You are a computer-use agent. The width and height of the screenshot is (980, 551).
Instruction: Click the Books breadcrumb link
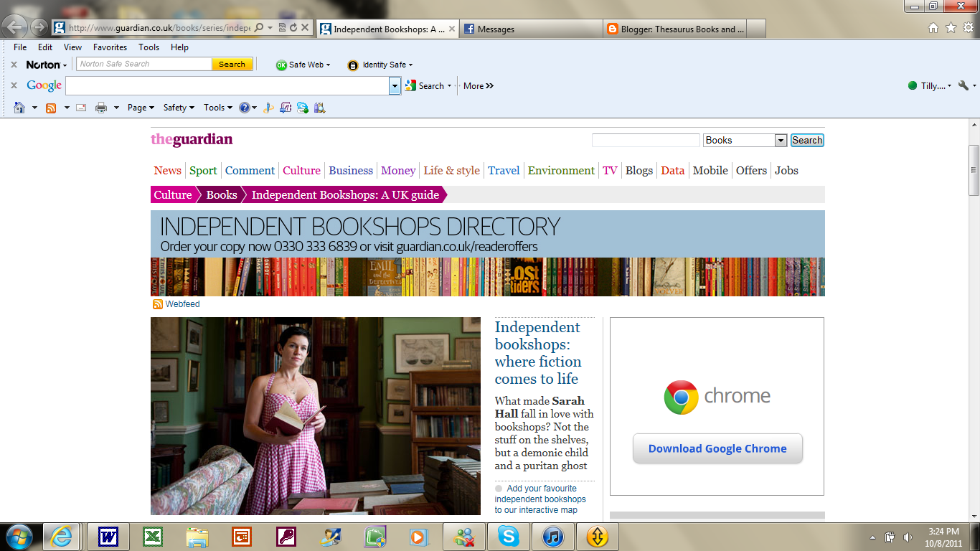click(222, 195)
